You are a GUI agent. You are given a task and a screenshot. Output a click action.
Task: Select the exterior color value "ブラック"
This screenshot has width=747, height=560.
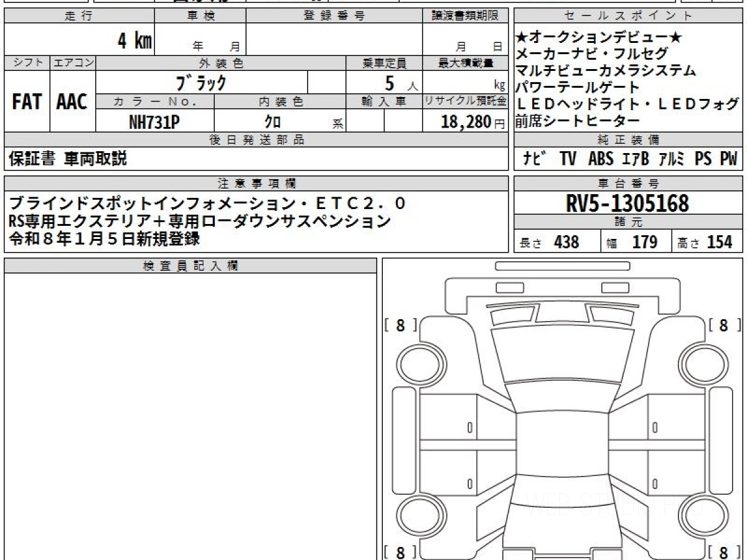click(x=201, y=82)
